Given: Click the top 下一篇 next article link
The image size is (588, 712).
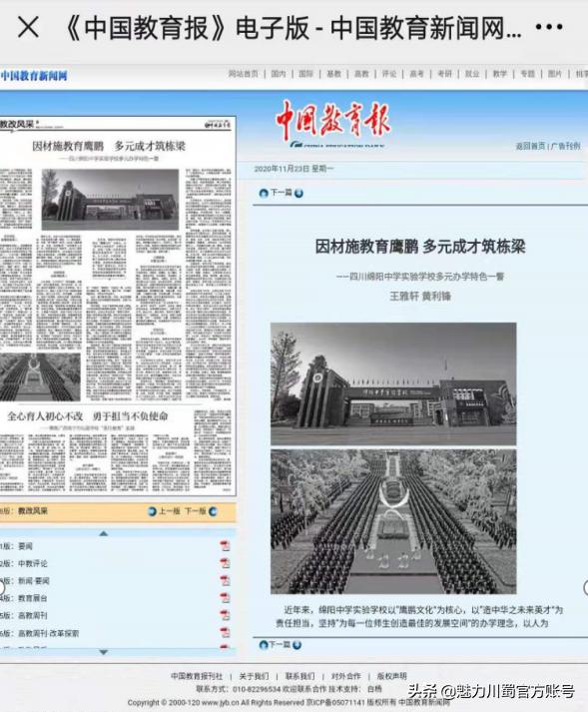Looking at the screenshot, I should pos(282,193).
